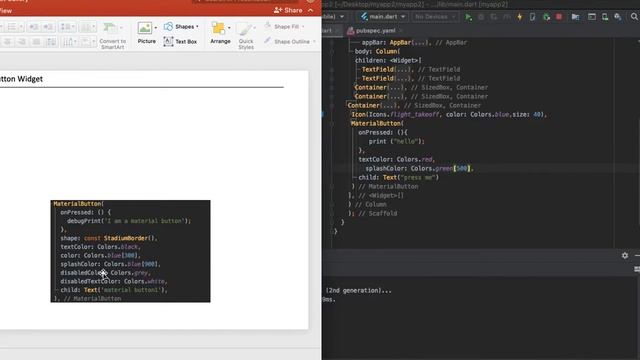This screenshot has height=360, width=640.
Task: Click the 'children: <Widget>[' line
Action: (x=388, y=60)
